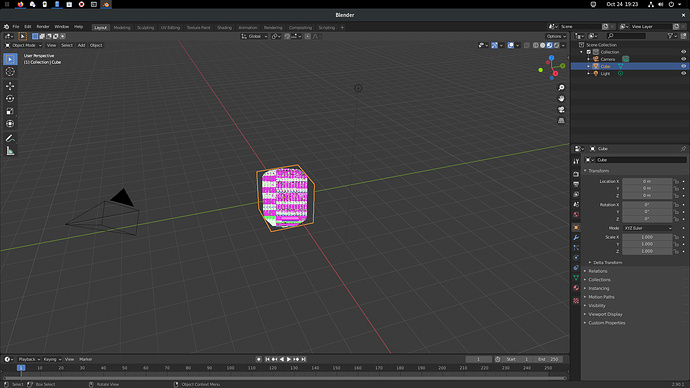Screen dimensions: 690x388
Task: Open the Modifier properties wrench tab
Action: pos(576,238)
